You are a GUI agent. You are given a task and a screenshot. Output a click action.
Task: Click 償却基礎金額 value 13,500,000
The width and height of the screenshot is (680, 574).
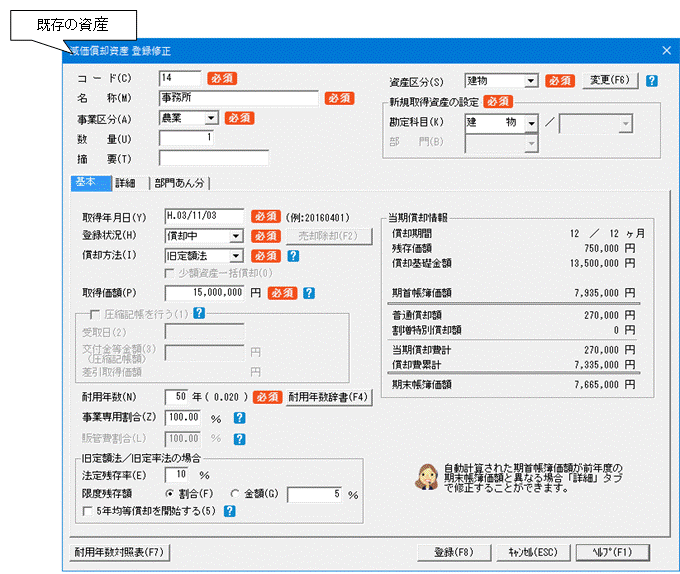click(x=594, y=263)
